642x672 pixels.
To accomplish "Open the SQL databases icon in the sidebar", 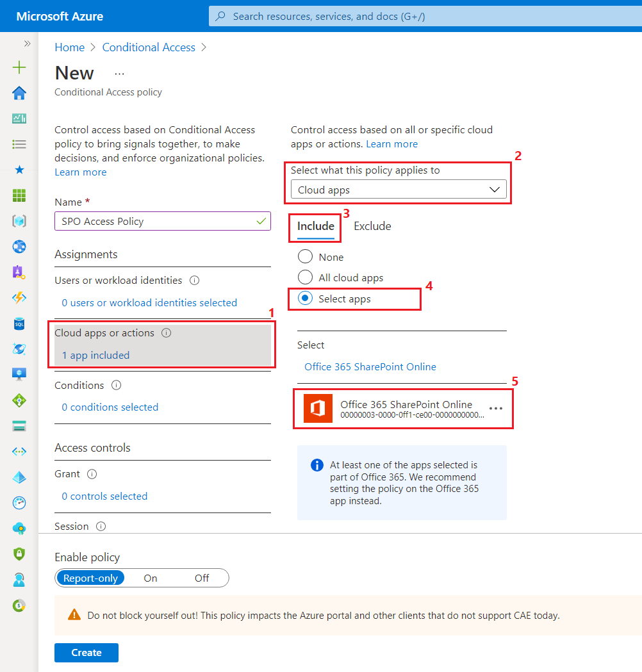I will point(19,324).
